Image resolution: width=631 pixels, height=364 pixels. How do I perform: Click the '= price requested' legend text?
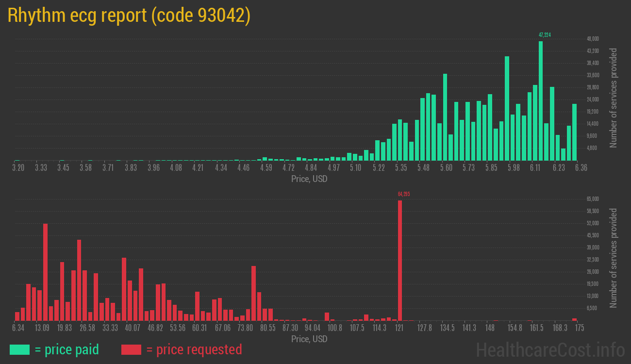click(194, 349)
